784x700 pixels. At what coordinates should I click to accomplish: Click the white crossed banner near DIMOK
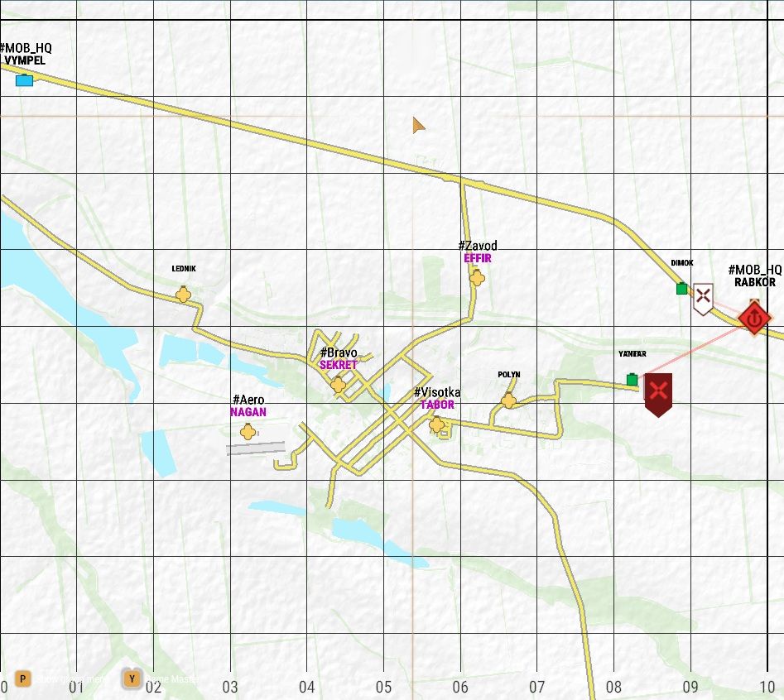pyautogui.click(x=703, y=298)
